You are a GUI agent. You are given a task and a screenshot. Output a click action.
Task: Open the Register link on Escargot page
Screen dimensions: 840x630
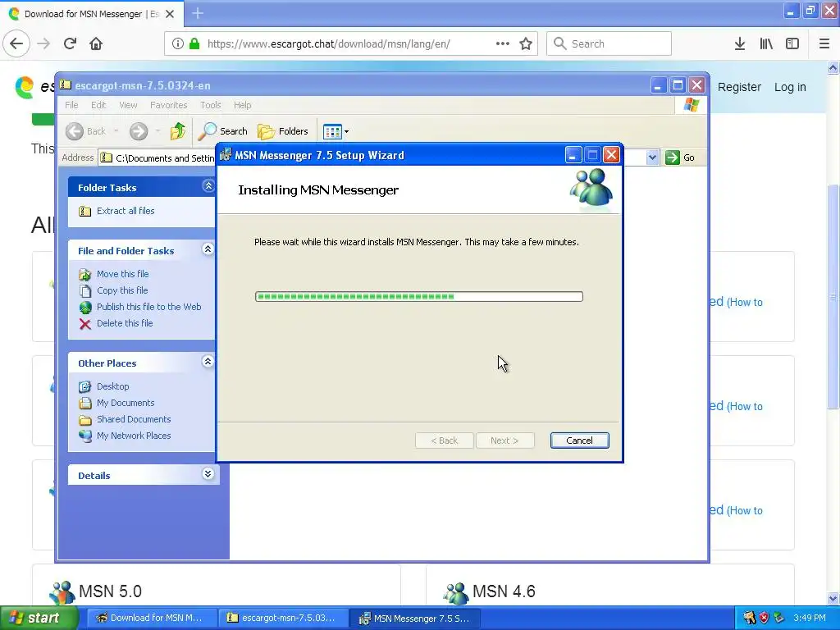pyautogui.click(x=739, y=87)
